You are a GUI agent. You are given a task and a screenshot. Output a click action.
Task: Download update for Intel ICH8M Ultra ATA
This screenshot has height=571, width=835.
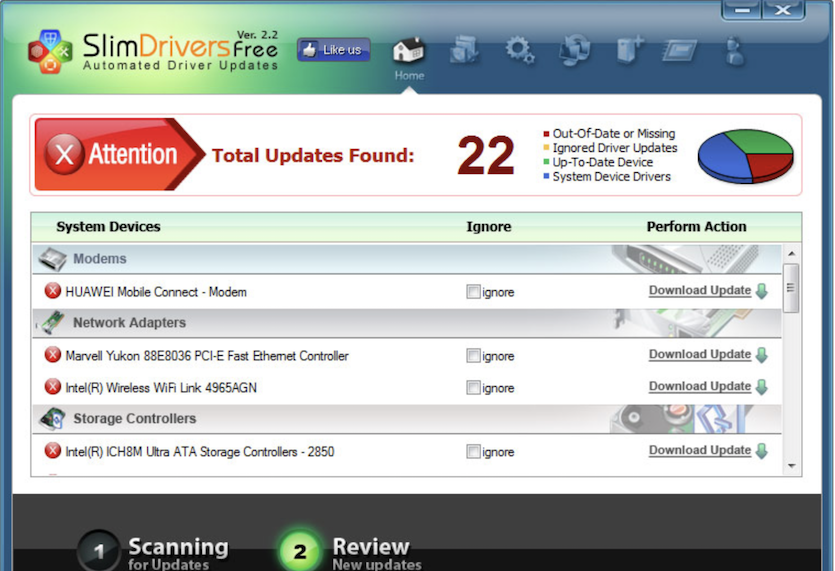click(700, 451)
